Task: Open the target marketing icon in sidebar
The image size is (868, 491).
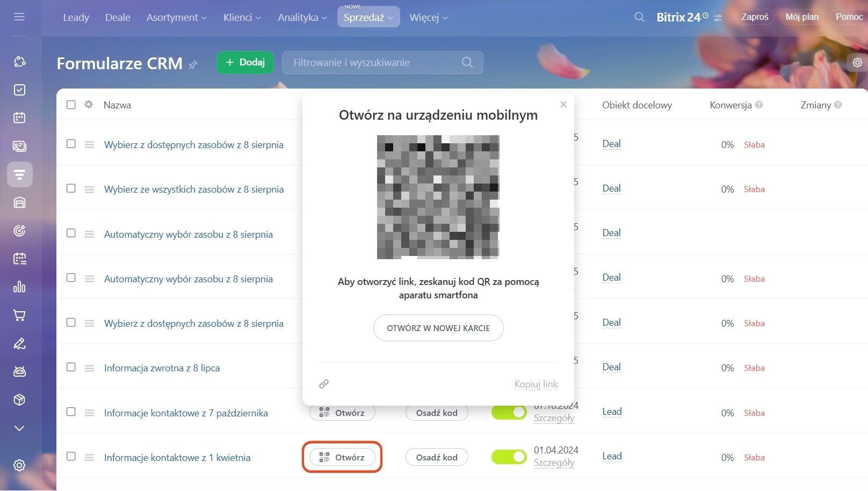Action: pos(19,231)
